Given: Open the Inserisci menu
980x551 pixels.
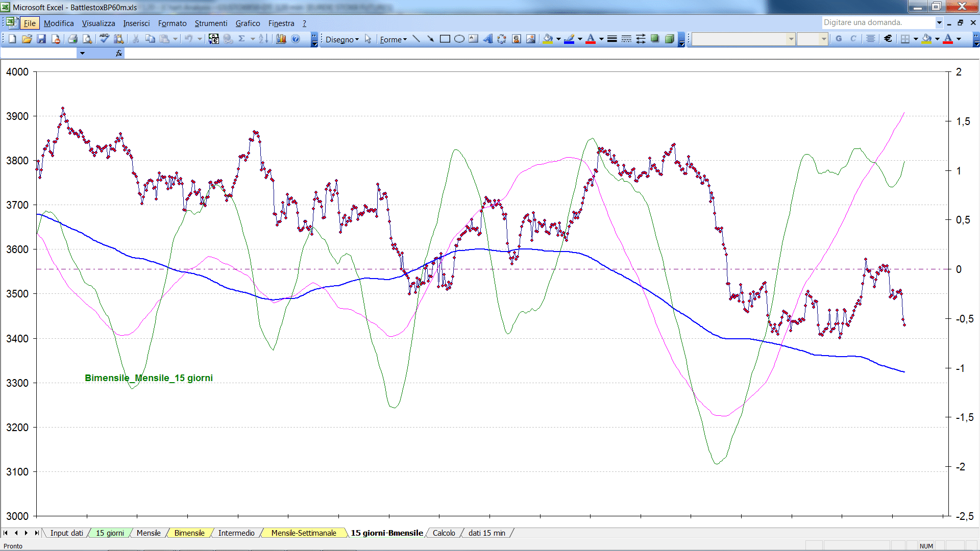Looking at the screenshot, I should coord(136,23).
